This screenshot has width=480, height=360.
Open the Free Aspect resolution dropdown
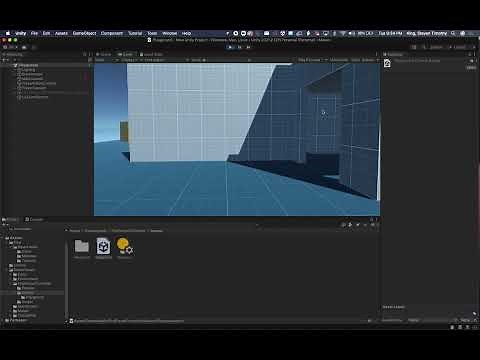tap(163, 60)
